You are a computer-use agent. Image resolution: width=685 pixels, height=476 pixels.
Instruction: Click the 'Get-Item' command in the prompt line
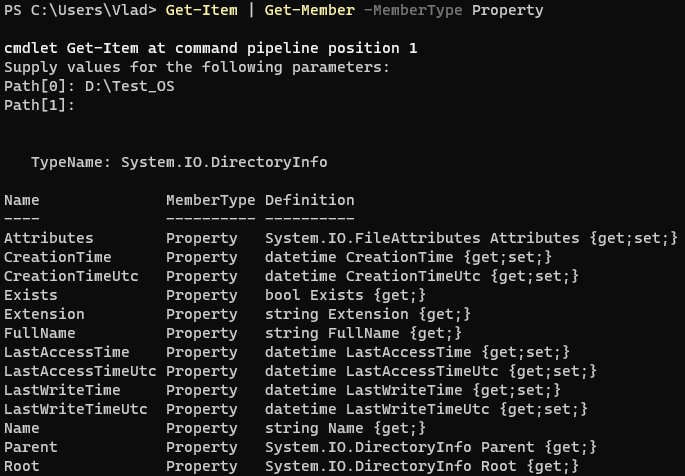pos(201,10)
